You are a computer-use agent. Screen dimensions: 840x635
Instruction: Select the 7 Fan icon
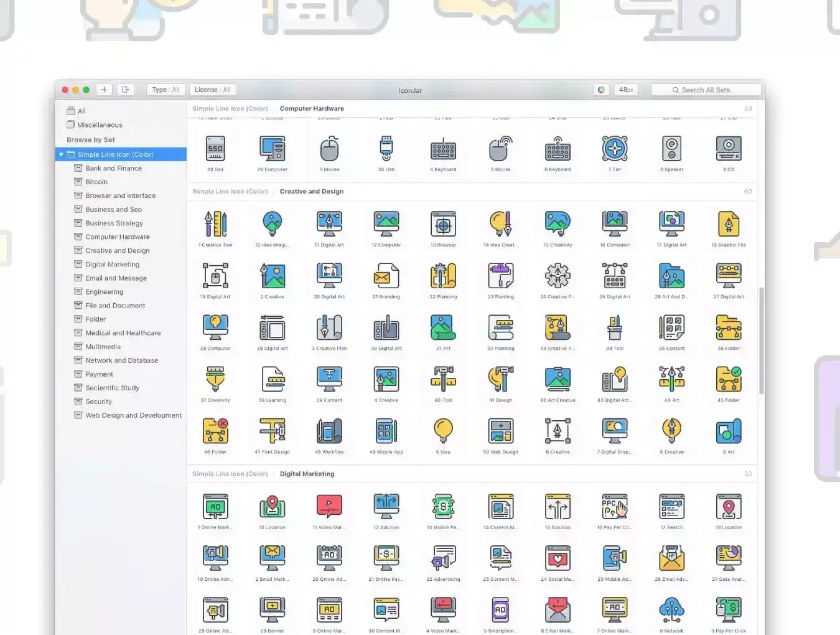pos(615,149)
